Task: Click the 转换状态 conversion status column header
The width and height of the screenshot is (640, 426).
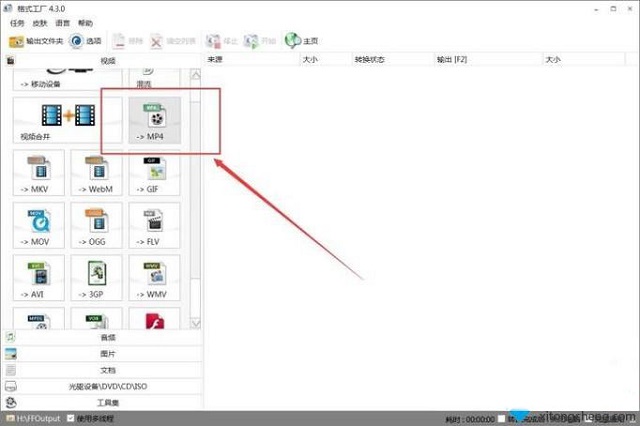Action: point(393,60)
